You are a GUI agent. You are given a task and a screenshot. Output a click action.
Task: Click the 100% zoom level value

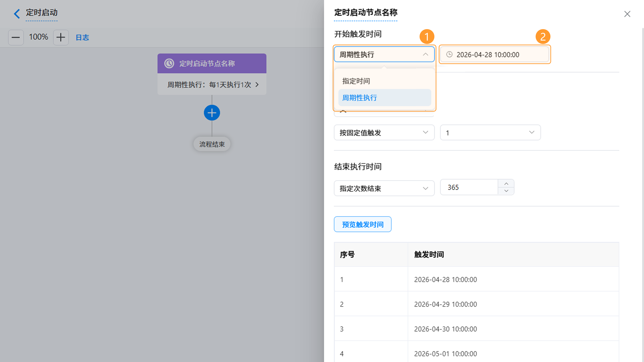coord(38,37)
